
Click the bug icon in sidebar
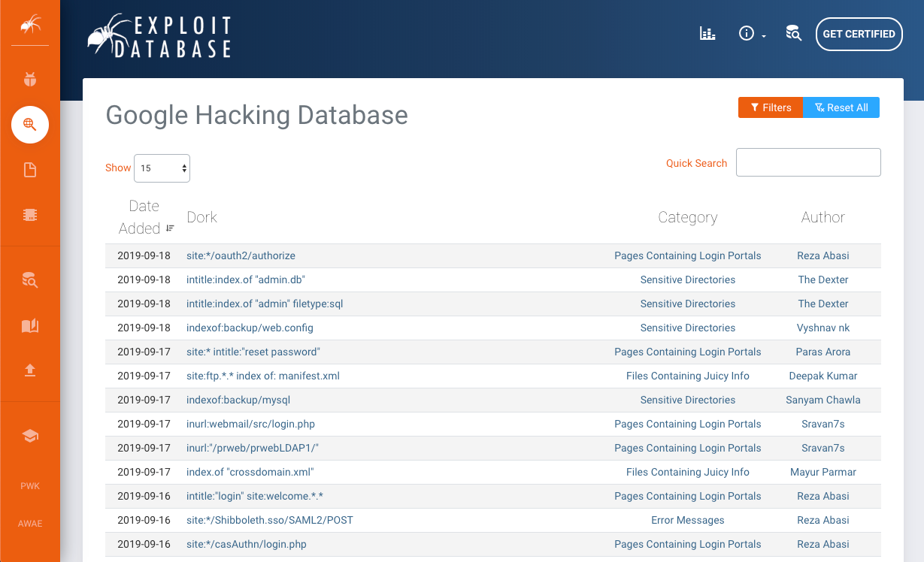(x=30, y=79)
